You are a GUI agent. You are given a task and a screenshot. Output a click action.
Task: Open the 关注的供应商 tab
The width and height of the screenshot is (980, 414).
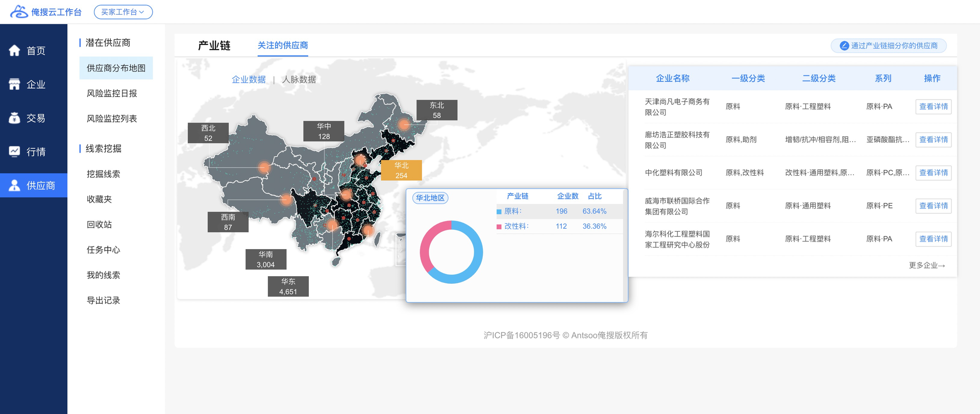pyautogui.click(x=282, y=45)
